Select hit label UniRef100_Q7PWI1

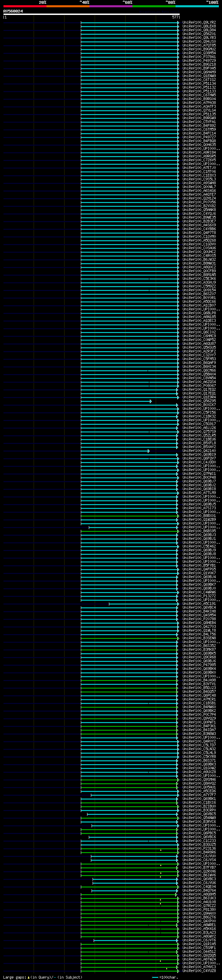[199, 473]
